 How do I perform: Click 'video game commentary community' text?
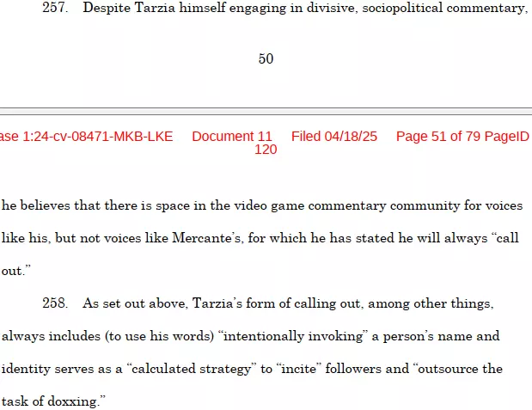click(x=346, y=205)
